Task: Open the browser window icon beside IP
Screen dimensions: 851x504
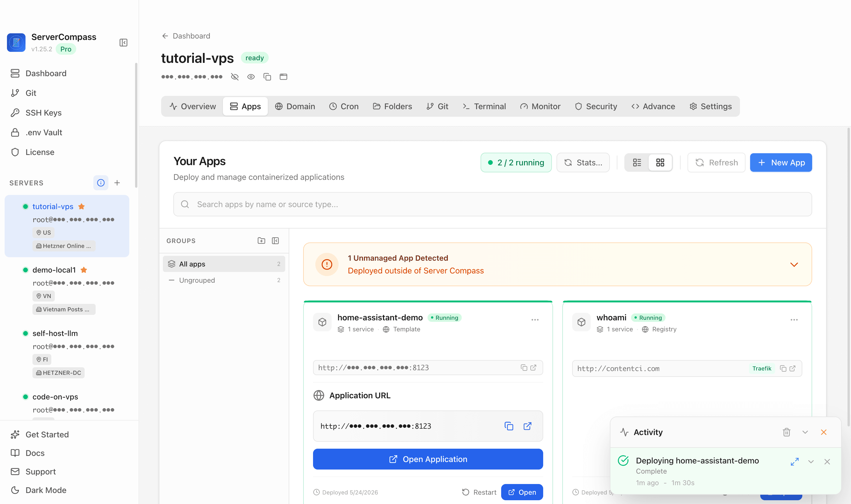Action: pos(283,77)
